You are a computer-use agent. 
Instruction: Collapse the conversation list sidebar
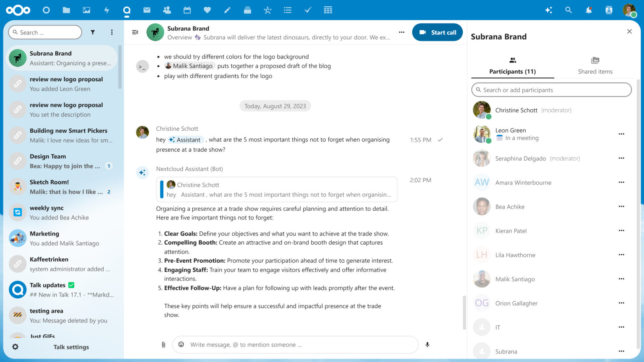(x=135, y=32)
